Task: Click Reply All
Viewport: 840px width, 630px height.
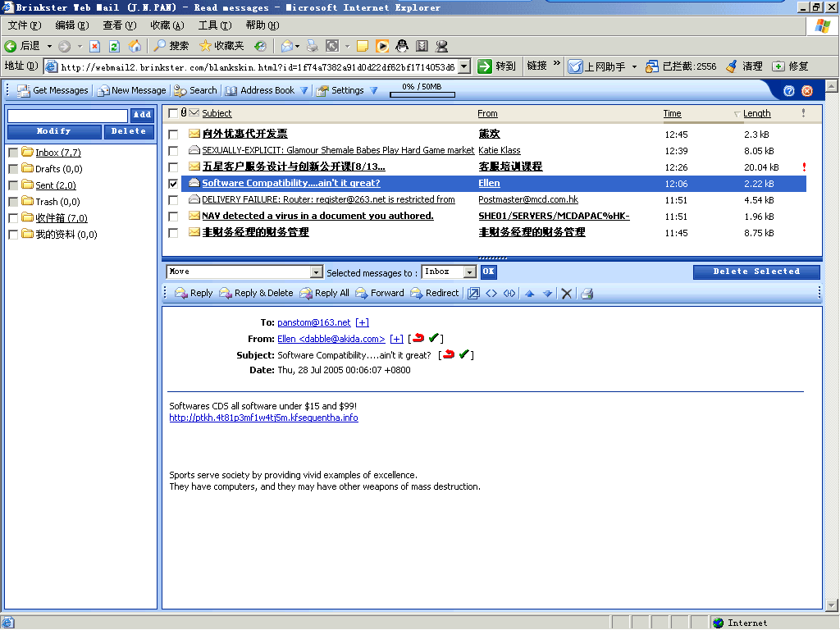Action: pyautogui.click(x=325, y=293)
